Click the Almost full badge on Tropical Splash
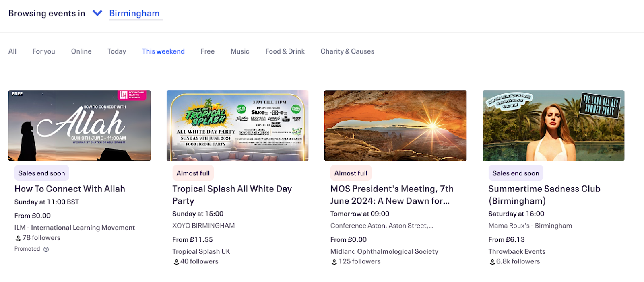This screenshot has height=282, width=644. (x=193, y=173)
